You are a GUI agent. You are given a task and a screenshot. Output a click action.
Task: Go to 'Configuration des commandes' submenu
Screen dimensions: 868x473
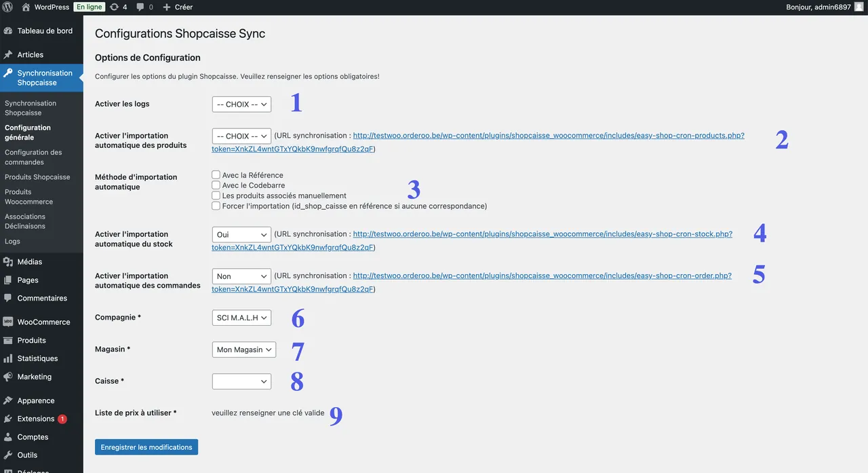pos(33,157)
